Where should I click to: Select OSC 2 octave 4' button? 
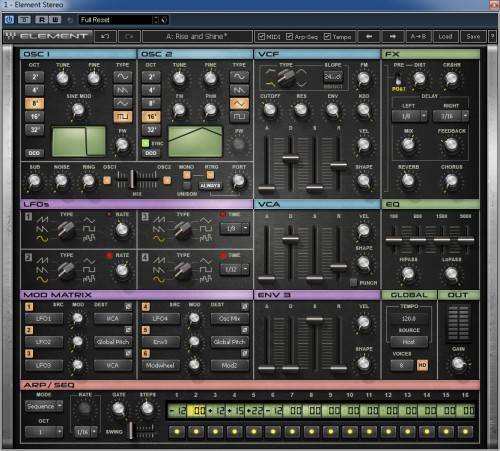coord(151,90)
